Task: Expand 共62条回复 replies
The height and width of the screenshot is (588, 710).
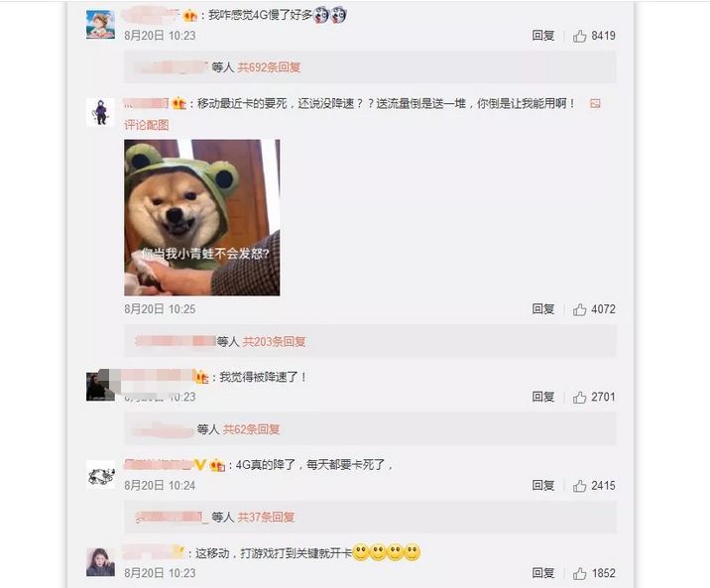Action: tap(251, 429)
